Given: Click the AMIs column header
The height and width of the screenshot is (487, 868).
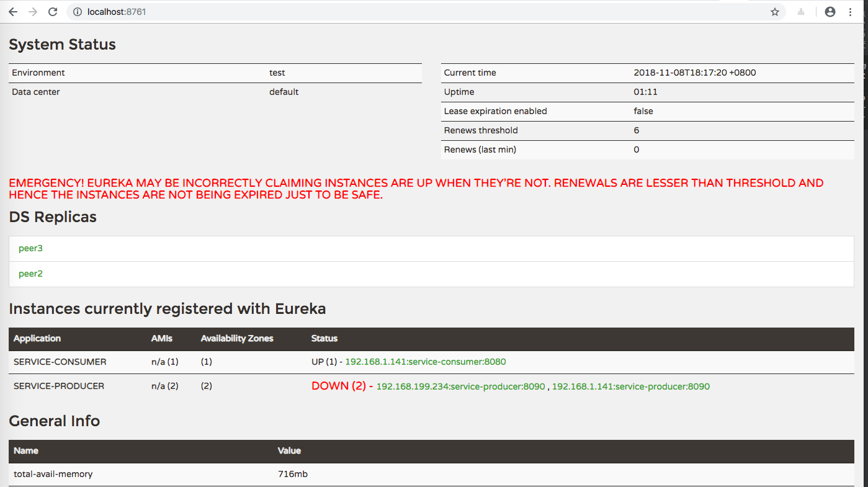Looking at the screenshot, I should [x=162, y=338].
